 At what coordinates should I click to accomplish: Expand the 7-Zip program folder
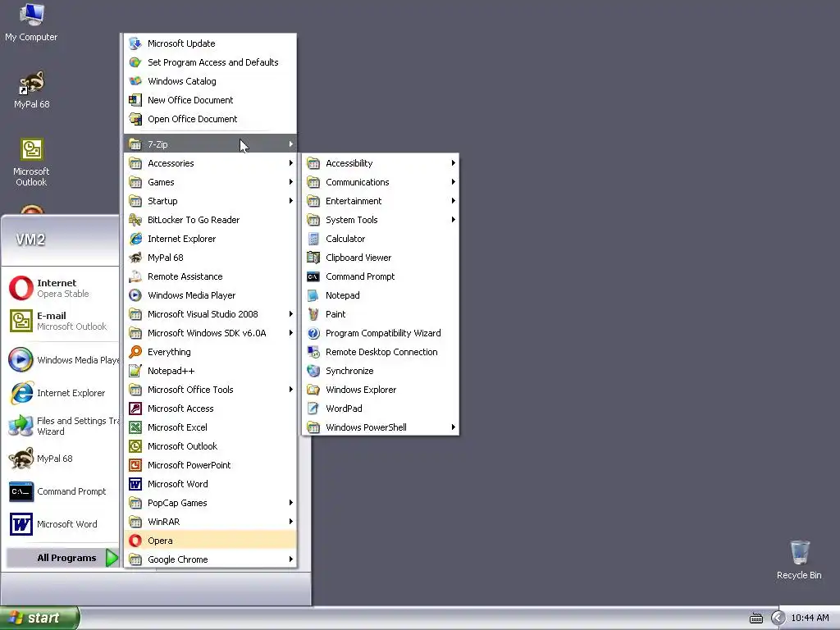click(210, 144)
